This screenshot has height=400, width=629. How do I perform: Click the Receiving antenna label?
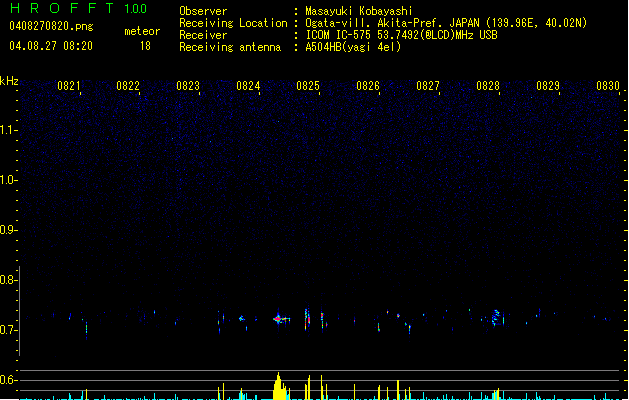tap(230, 47)
